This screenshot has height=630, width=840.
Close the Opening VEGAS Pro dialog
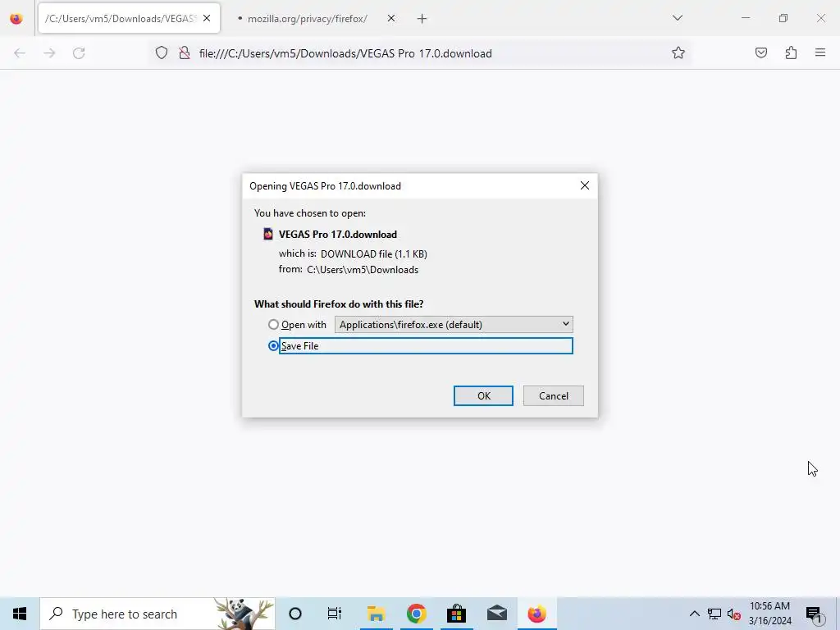click(x=584, y=185)
